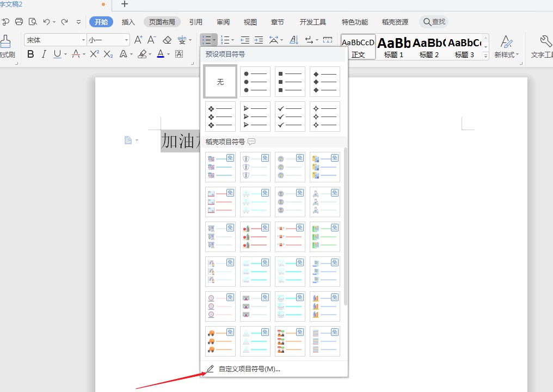
Task: Select the checkmark bullet preset
Action: pyautogui.click(x=290, y=117)
